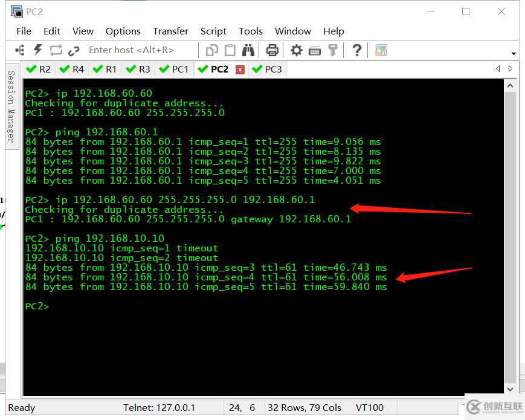Click the vertical scrollbar track
The image size is (525, 420).
tap(511, 237)
